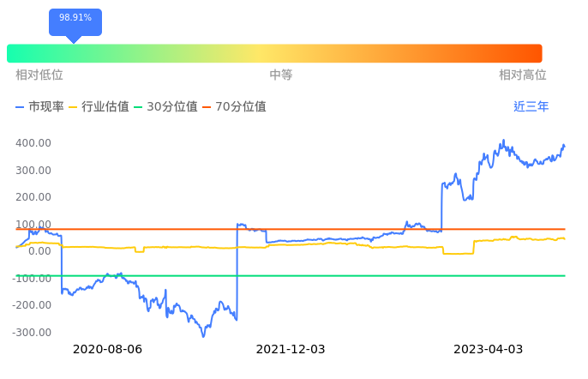
Task: Click the 98.91% percentile tooltip bubble
Action: 75,19
